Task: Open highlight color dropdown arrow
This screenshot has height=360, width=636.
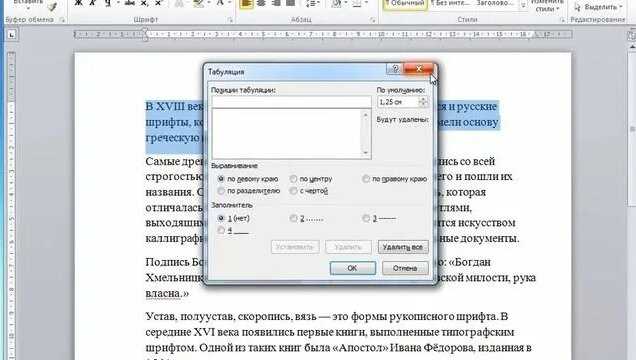Action: [x=208, y=3]
